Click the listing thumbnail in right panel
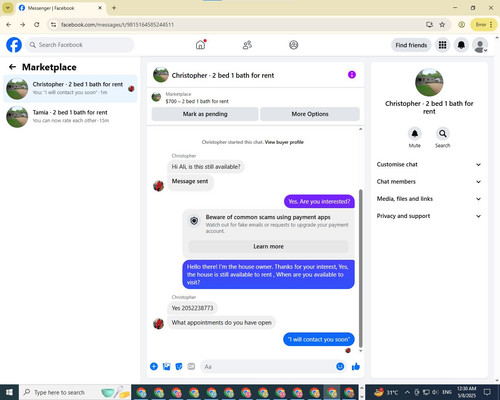This screenshot has height=400, width=500. [x=429, y=83]
